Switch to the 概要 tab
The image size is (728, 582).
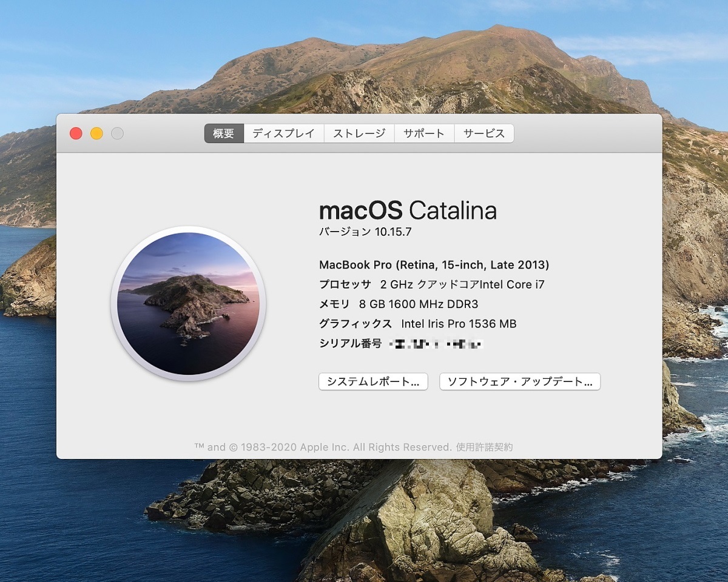[x=224, y=133]
